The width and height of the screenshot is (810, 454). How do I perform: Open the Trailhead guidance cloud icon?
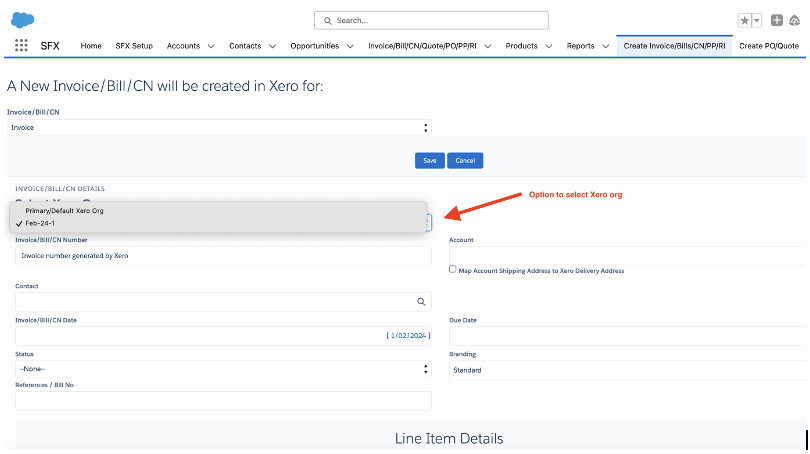coord(795,21)
